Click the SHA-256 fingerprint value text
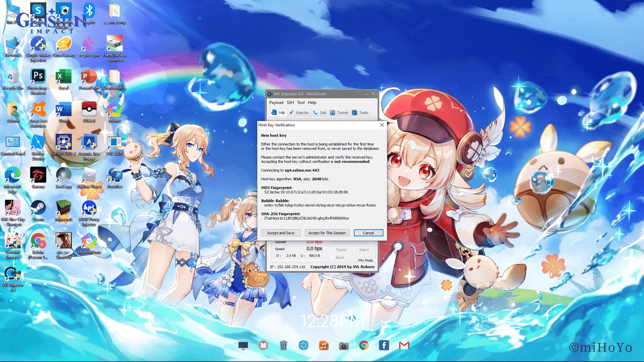 [306, 218]
